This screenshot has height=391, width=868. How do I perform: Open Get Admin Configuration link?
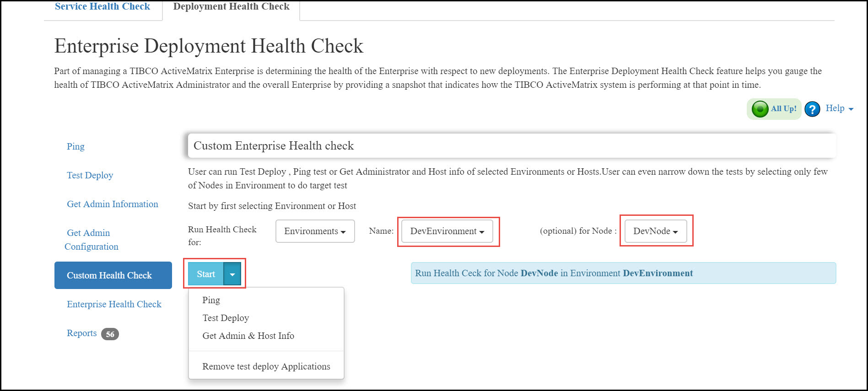pos(91,240)
